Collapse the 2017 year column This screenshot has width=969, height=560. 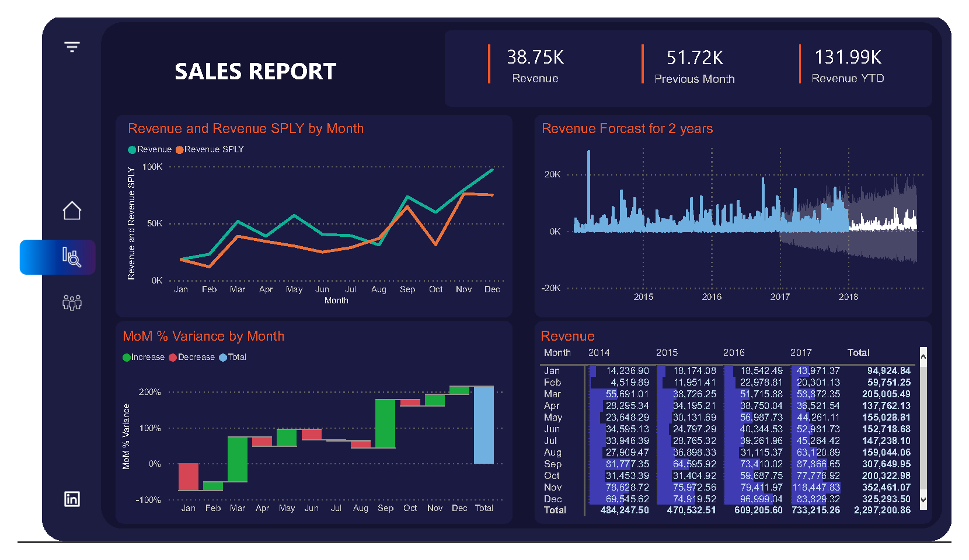pos(801,352)
